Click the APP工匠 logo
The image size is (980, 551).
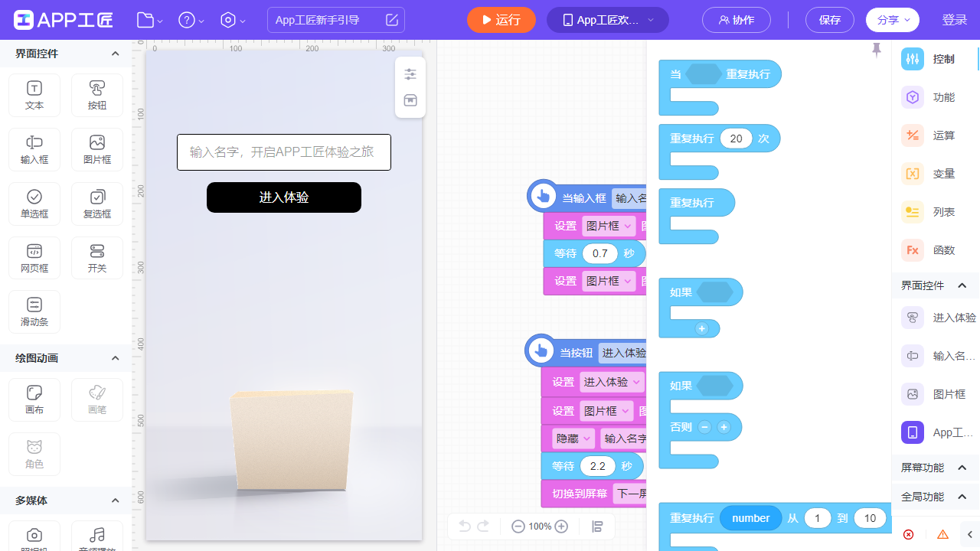(x=64, y=20)
